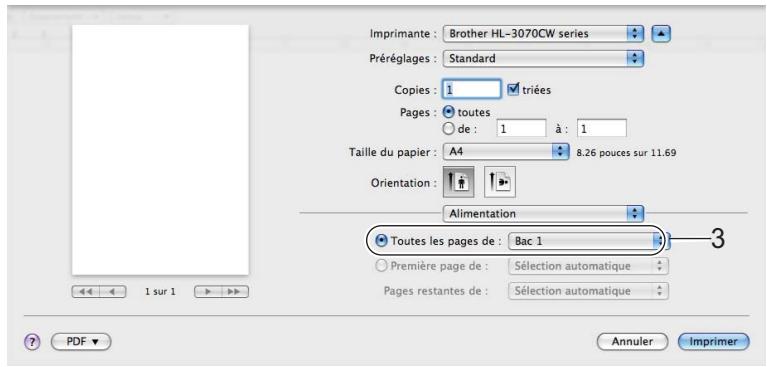
Task: Click the '1 sur 1' page counter
Action: [x=160, y=292]
